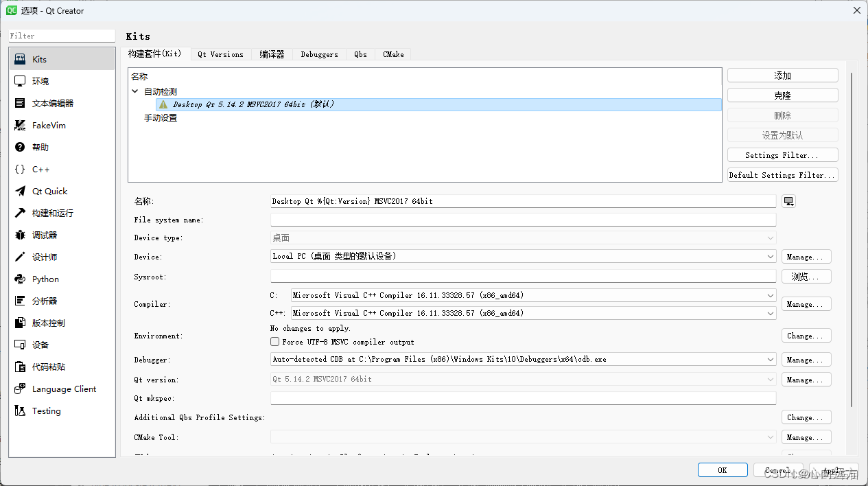Image resolution: width=868 pixels, height=486 pixels.
Task: Select the 手动设置 tree item
Action: pyautogui.click(x=161, y=118)
